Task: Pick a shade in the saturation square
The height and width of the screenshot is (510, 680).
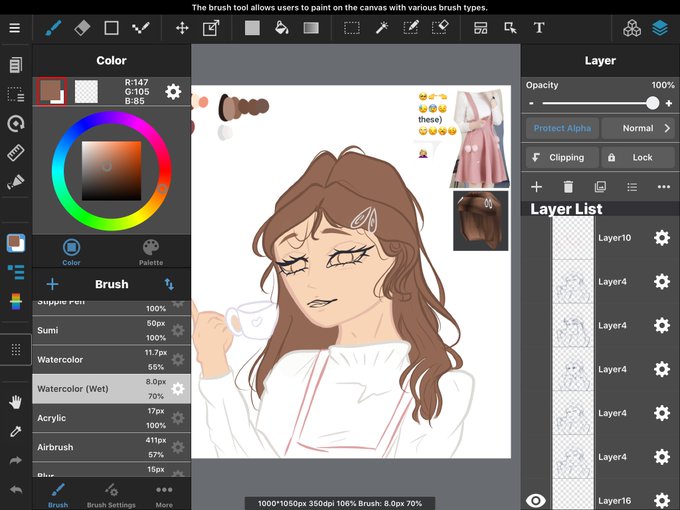Action: 111,170
